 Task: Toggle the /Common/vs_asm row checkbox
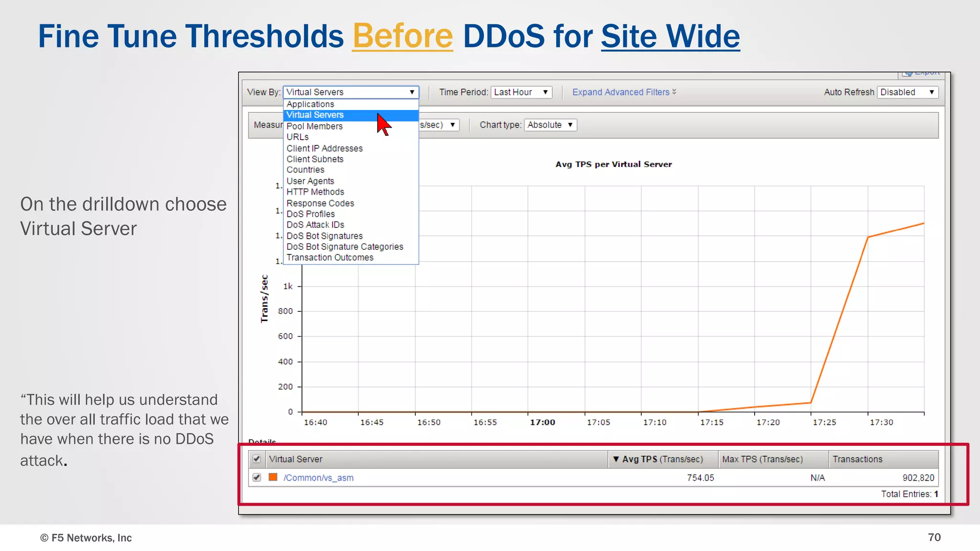[x=257, y=478]
